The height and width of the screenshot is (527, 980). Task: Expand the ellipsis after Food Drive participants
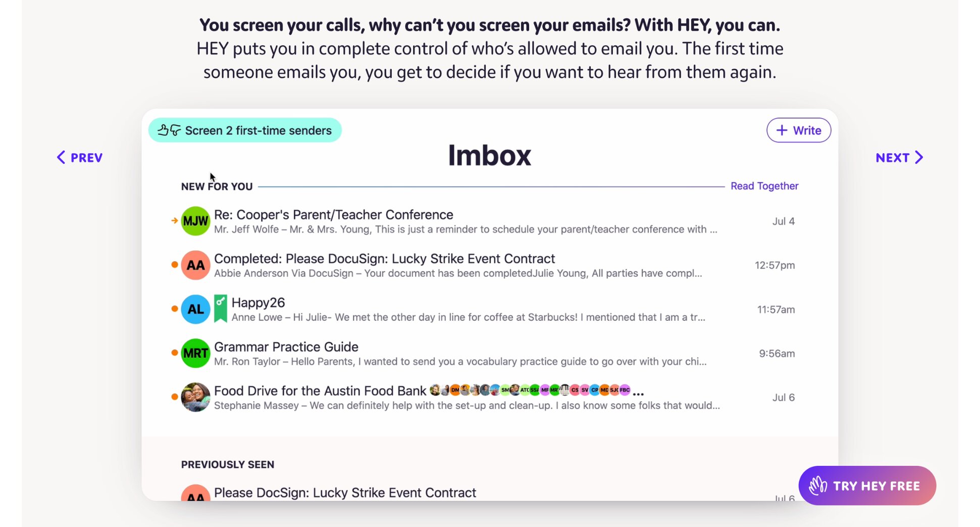pos(638,393)
